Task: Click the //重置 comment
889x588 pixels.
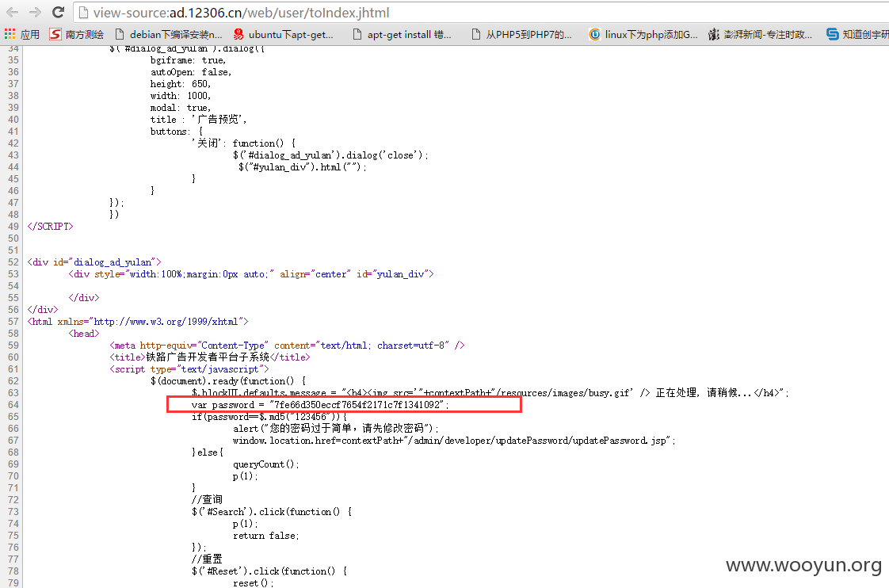Action: [207, 559]
